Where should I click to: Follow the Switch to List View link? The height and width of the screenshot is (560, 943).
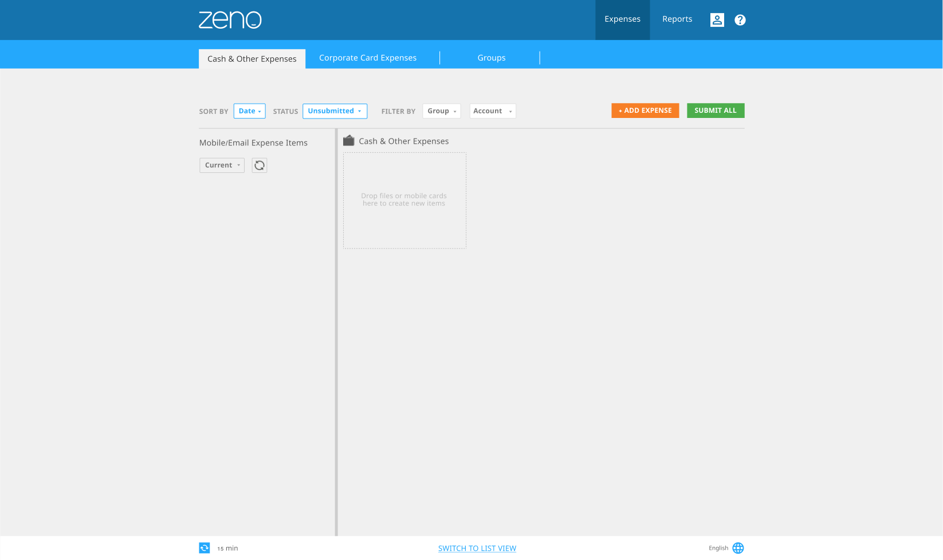(x=477, y=549)
